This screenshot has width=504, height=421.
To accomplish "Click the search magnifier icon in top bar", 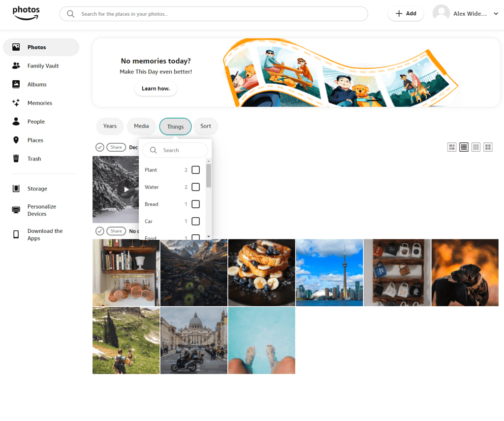I will tap(71, 14).
